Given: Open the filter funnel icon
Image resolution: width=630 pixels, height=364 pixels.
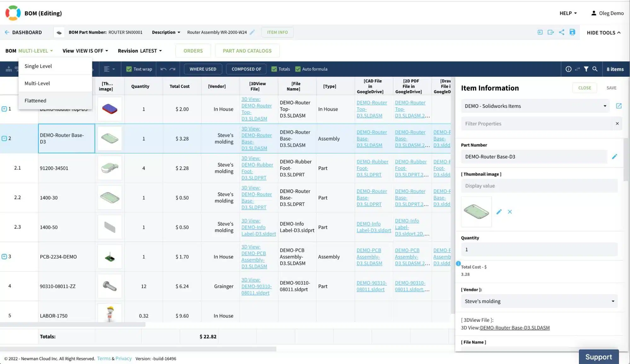Looking at the screenshot, I should pyautogui.click(x=586, y=69).
